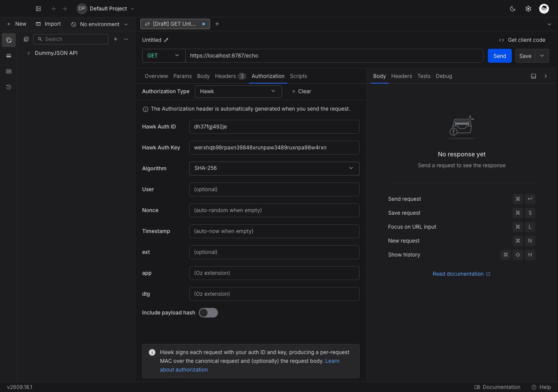Click version v2609.18.1 text

tap(20, 387)
